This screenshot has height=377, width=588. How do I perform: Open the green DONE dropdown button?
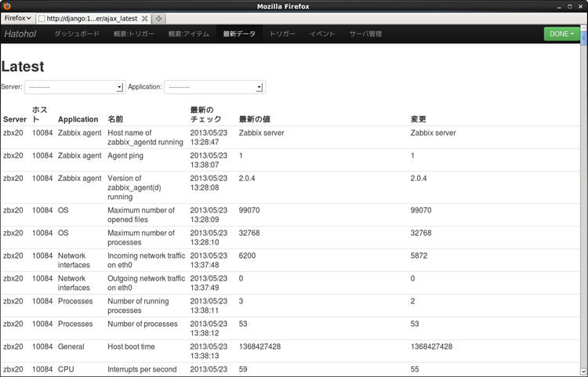pyautogui.click(x=562, y=34)
